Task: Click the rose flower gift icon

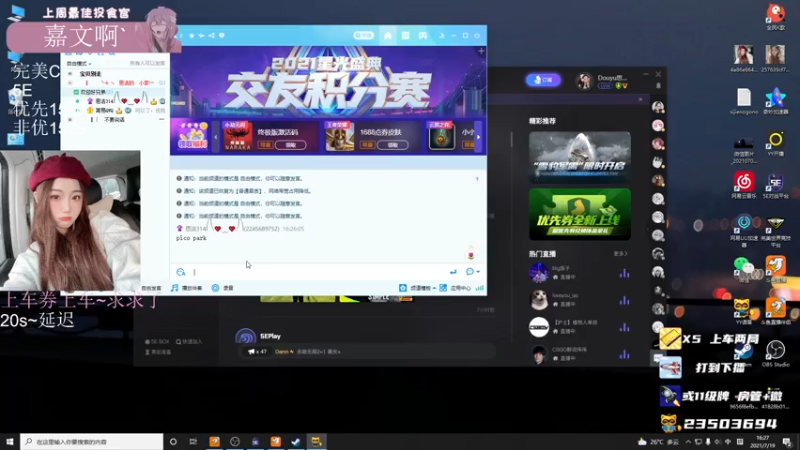Action: coord(471,254)
